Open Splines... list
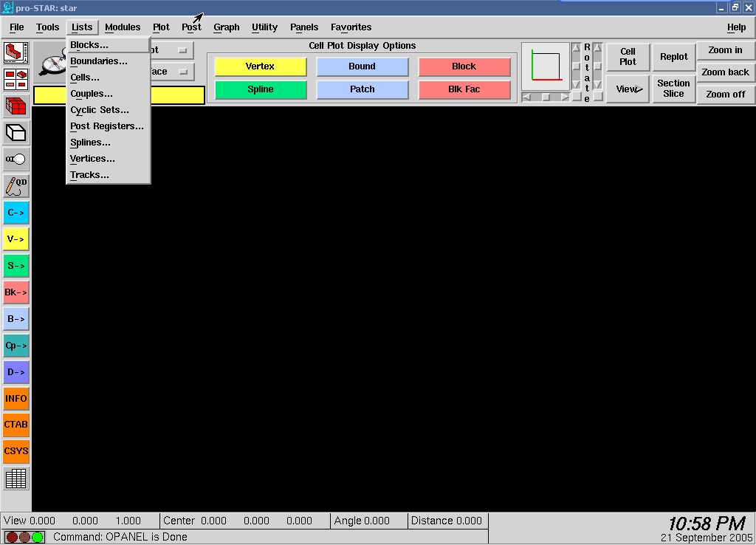 108,143
